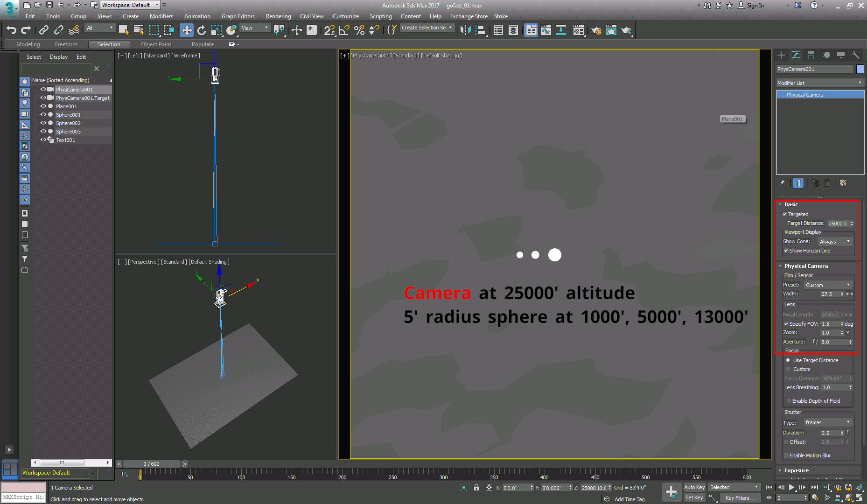Open the film Preset Custom dropdown
867x504 pixels.
pyautogui.click(x=828, y=285)
